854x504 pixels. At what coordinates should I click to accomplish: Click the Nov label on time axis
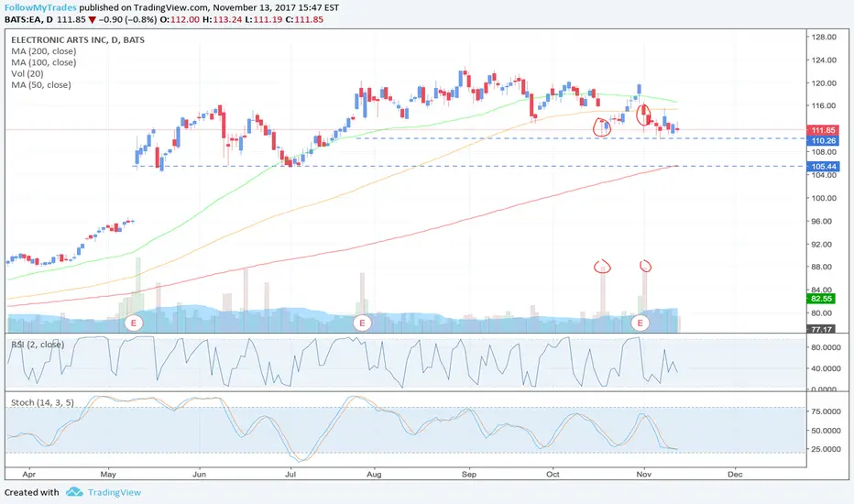[x=644, y=474]
